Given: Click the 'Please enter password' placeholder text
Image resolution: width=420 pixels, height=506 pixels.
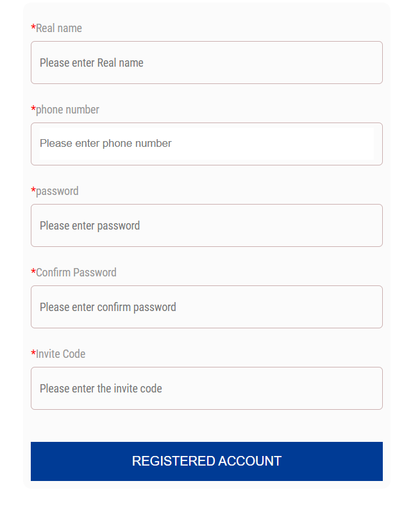Looking at the screenshot, I should [x=90, y=226].
